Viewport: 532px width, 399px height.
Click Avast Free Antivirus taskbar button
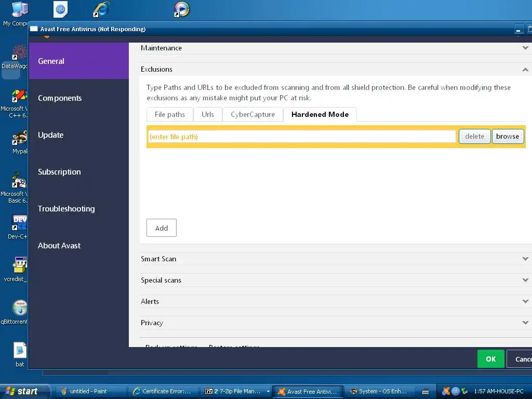point(309,392)
